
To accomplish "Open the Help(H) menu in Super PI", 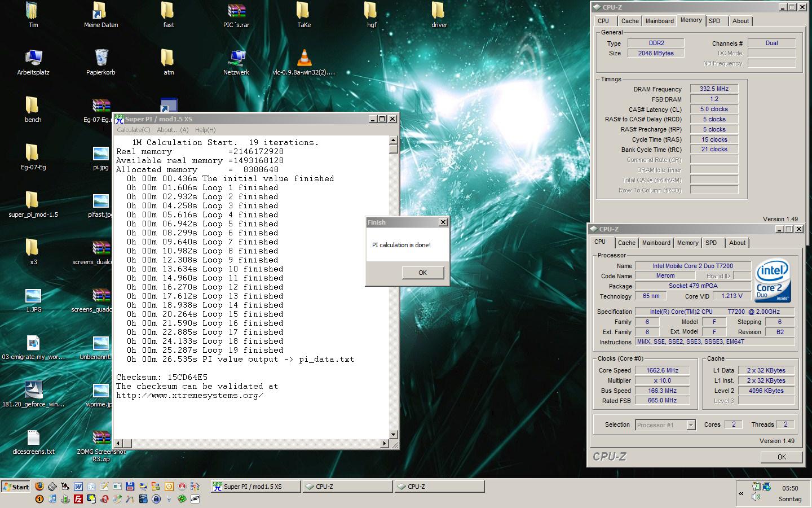I will coord(205,130).
